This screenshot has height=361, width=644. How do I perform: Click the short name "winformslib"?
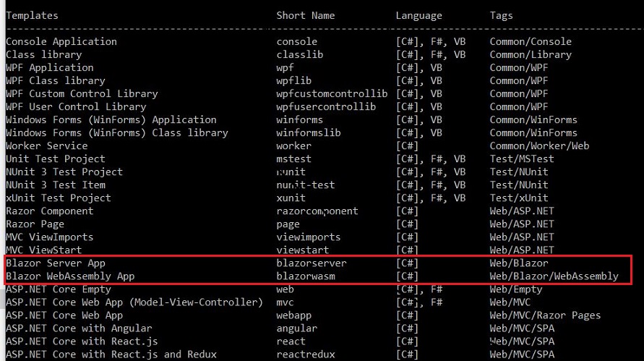coord(309,133)
